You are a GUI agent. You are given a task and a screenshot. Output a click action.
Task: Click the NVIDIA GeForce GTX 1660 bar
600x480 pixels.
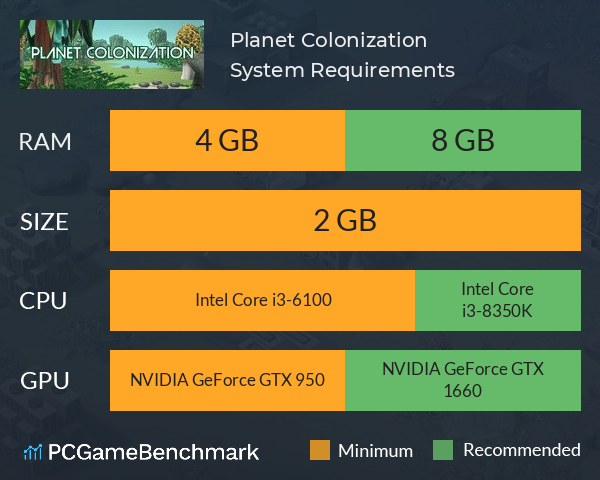pos(463,380)
